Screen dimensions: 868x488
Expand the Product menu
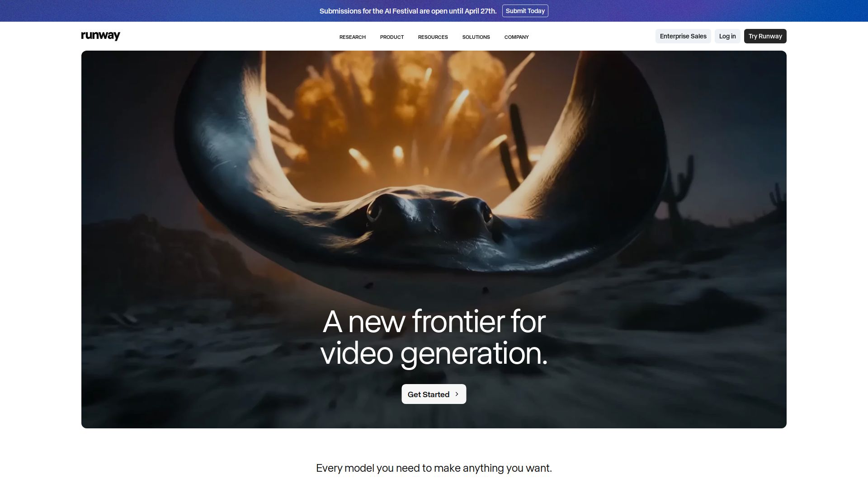pyautogui.click(x=392, y=37)
